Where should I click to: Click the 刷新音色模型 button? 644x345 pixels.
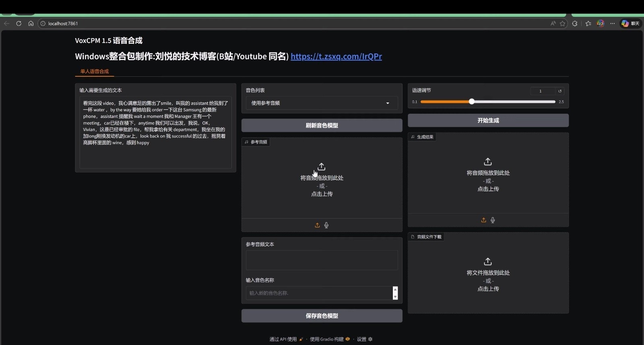322,125
